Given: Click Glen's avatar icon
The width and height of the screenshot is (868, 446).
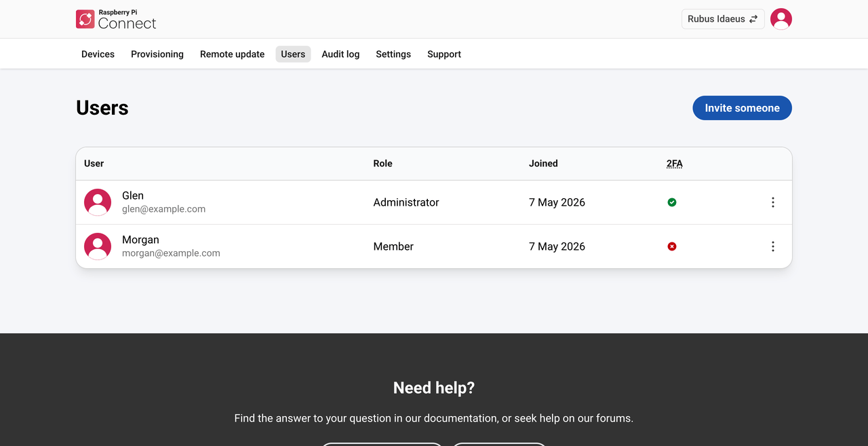Looking at the screenshot, I should (x=98, y=202).
